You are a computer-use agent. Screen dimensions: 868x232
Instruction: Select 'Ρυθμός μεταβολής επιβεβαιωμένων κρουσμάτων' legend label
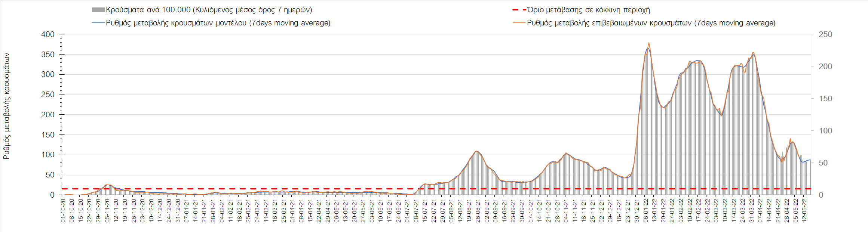651,23
